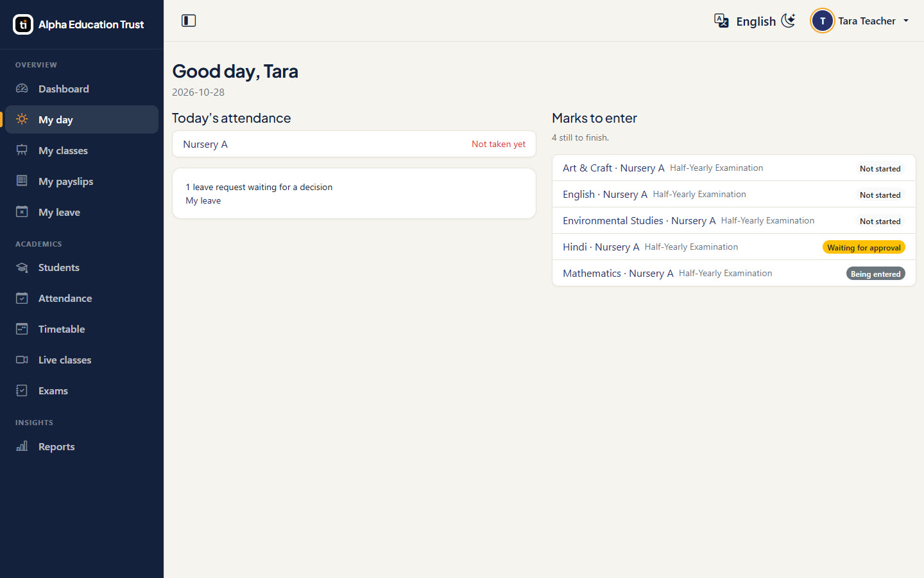The image size is (924, 578).
Task: Click the My classes board icon
Action: point(22,150)
